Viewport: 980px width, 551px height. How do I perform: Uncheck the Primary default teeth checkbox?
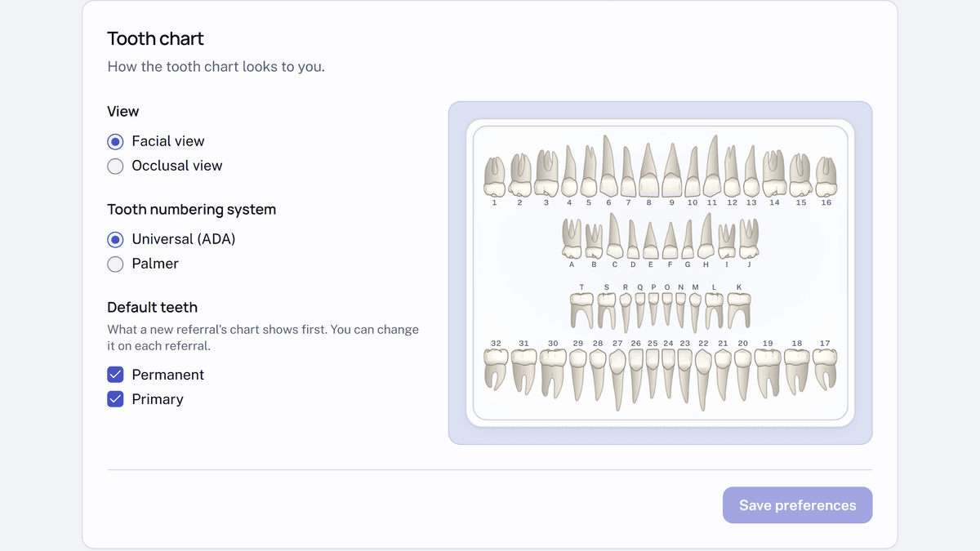point(116,399)
